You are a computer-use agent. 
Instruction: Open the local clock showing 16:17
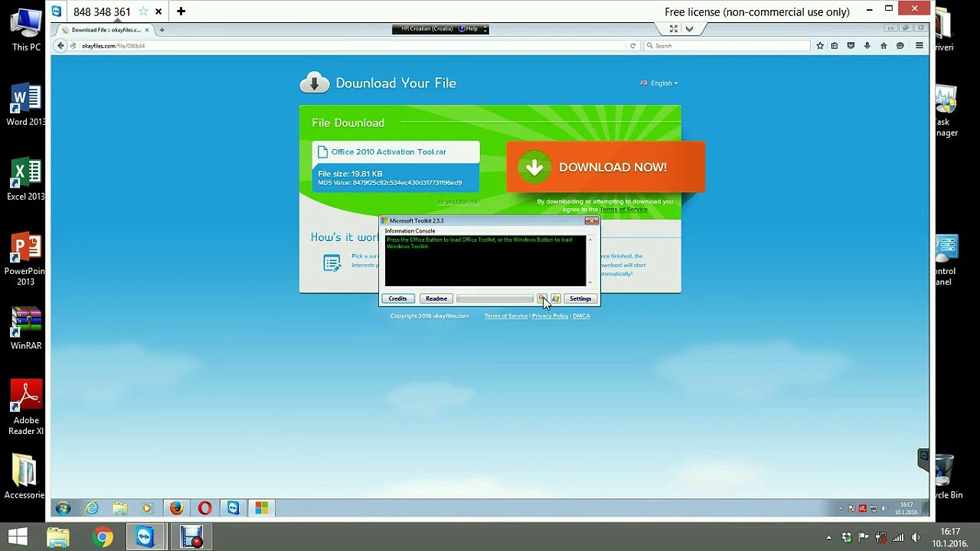pos(949,537)
